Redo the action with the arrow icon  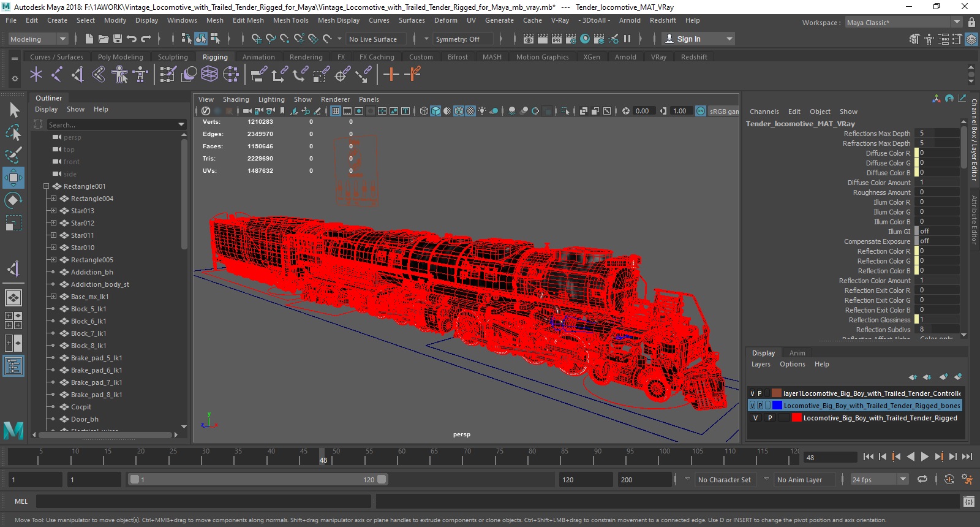pos(146,39)
